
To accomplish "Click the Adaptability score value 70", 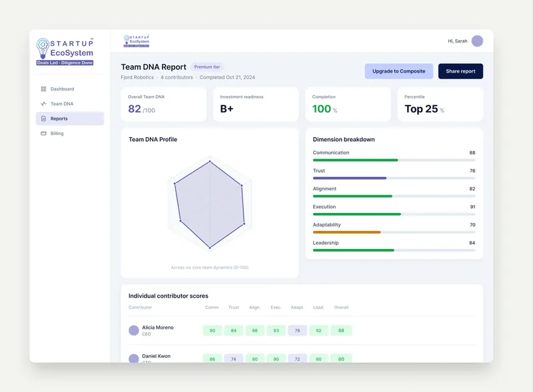I will (x=472, y=225).
